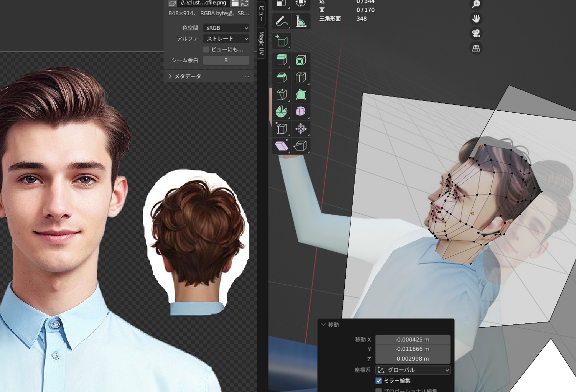Switch perspective/orthographic with grid icon

(x=476, y=48)
